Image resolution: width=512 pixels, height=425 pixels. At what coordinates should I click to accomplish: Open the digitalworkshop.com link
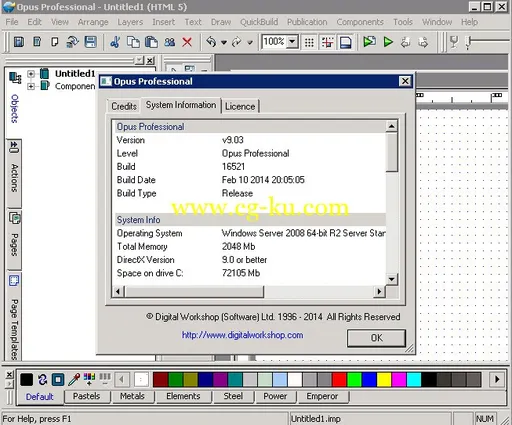pyautogui.click(x=242, y=335)
